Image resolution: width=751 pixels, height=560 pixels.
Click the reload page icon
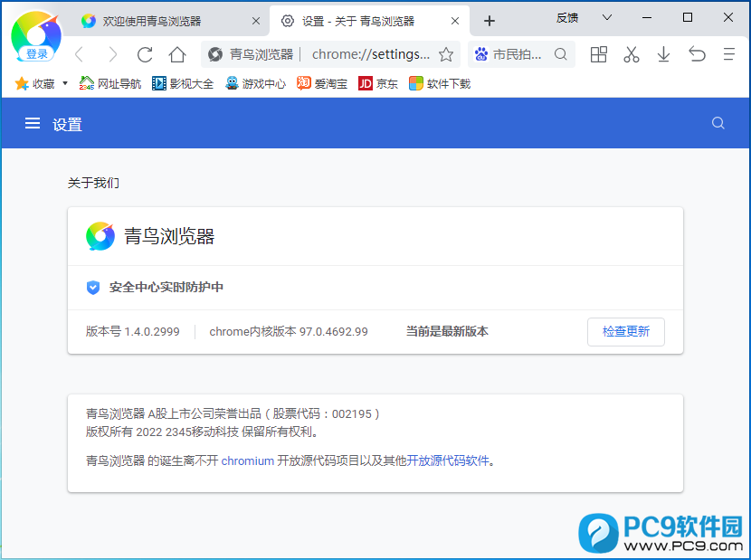(x=145, y=54)
